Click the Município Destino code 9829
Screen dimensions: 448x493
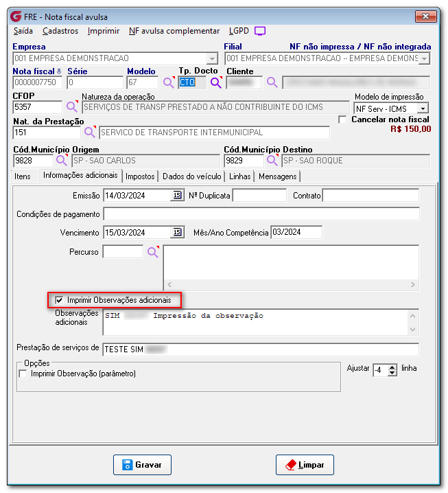point(244,161)
